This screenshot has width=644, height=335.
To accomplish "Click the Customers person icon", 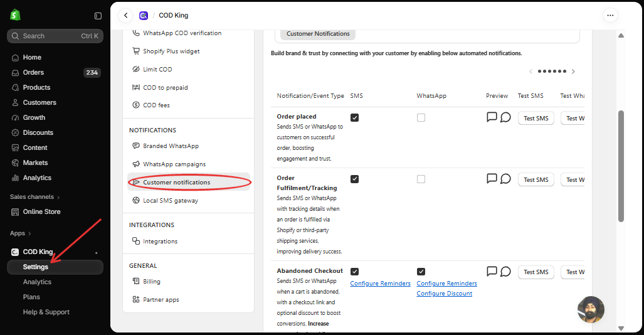I will (x=15, y=103).
